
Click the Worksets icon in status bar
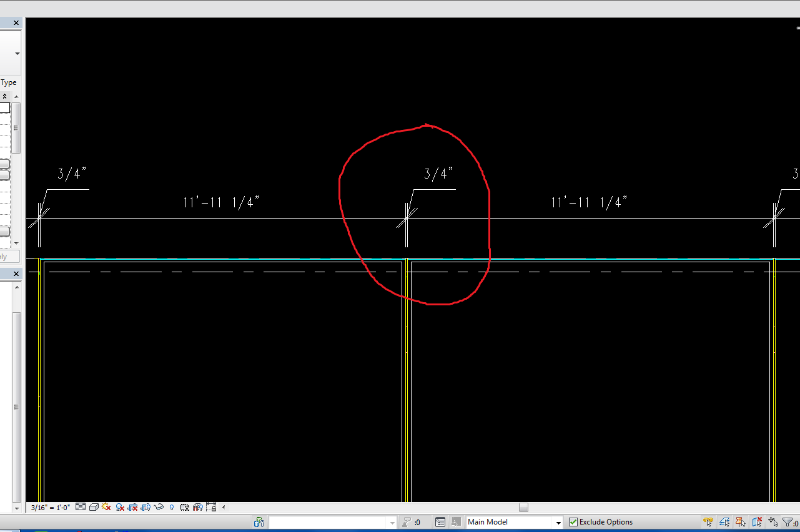point(259,522)
